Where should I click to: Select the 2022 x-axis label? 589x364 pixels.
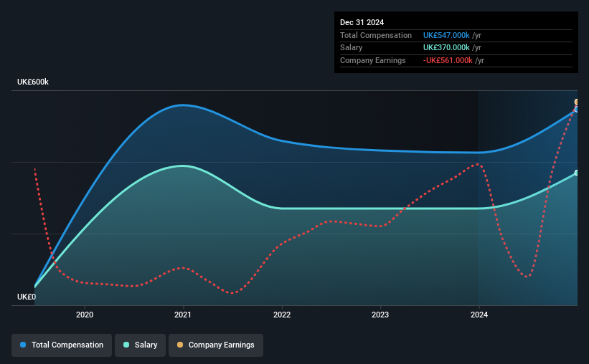click(282, 315)
